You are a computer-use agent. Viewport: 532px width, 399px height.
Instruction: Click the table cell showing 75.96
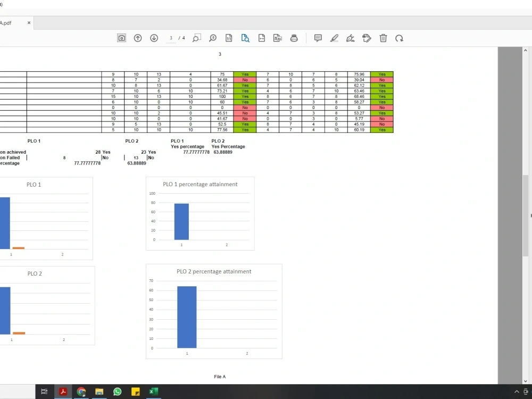359,74
